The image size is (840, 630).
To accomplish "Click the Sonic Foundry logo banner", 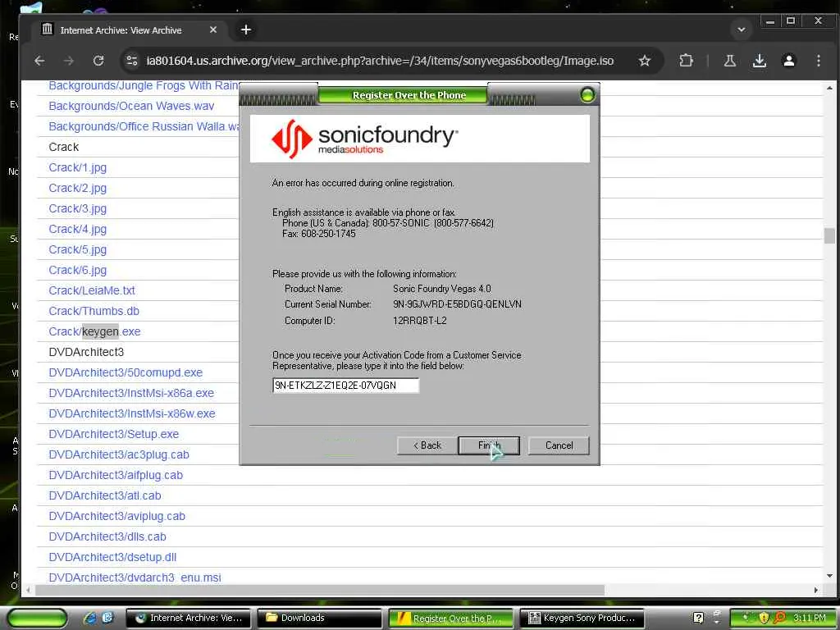I will coord(419,138).
